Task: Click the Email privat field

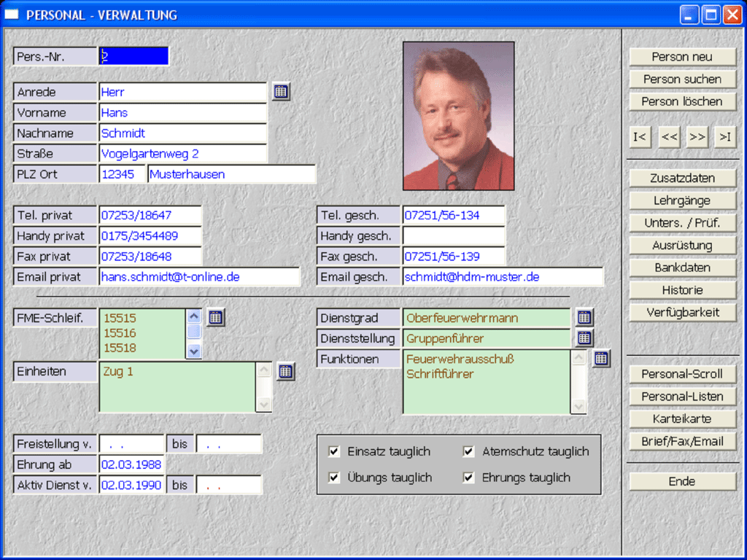Action: point(200,276)
